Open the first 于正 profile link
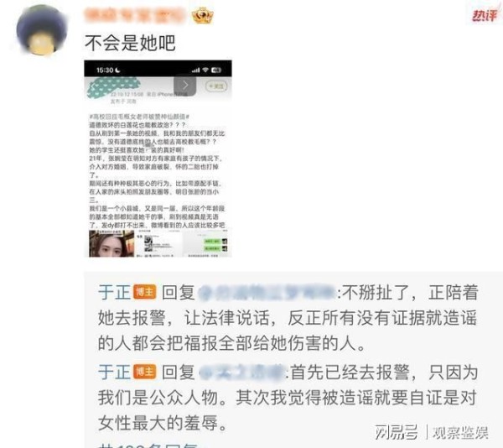This screenshot has width=503, height=448. coord(114,292)
